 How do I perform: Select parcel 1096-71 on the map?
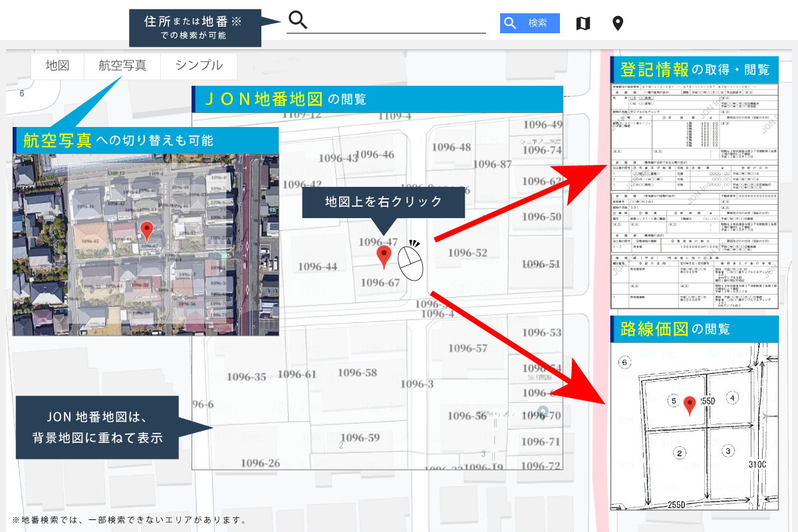(542, 442)
